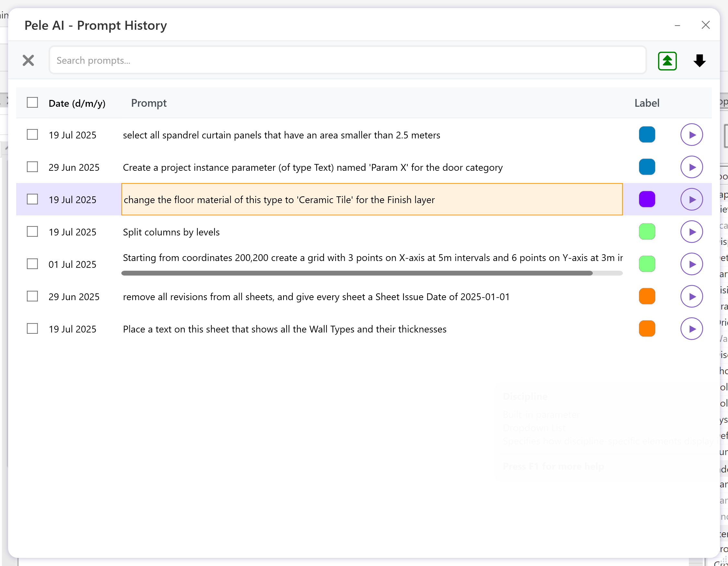This screenshot has width=728, height=566.
Task: Click the Search prompts input field
Action: tap(347, 60)
